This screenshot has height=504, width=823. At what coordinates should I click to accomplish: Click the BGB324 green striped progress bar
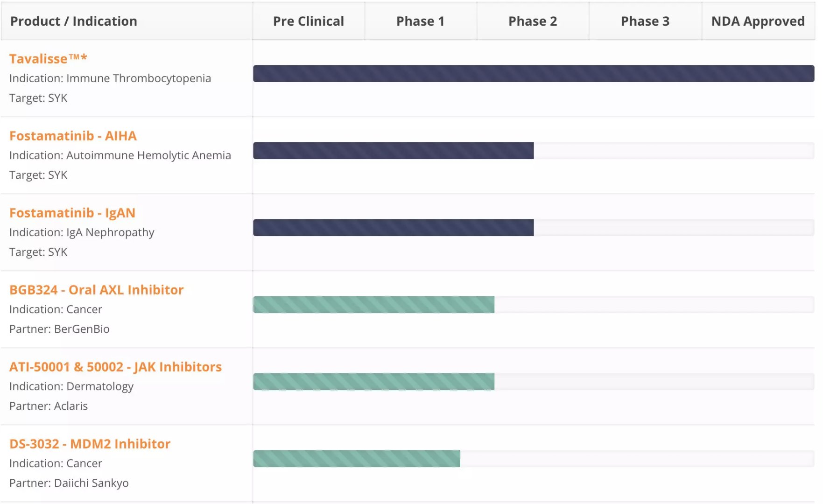pos(373,305)
